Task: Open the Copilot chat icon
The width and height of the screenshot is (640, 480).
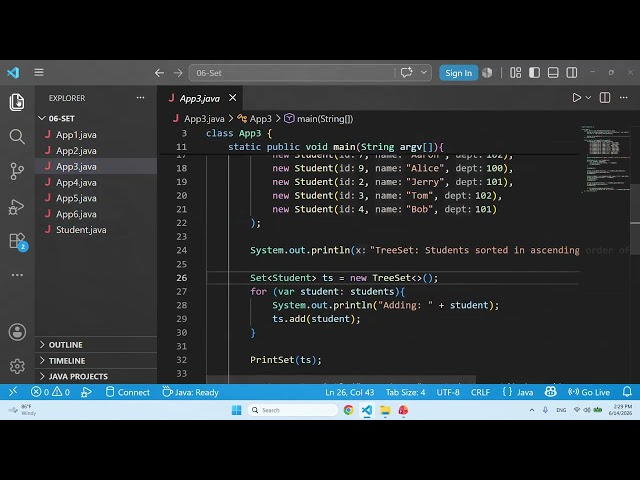Action: click(x=407, y=73)
